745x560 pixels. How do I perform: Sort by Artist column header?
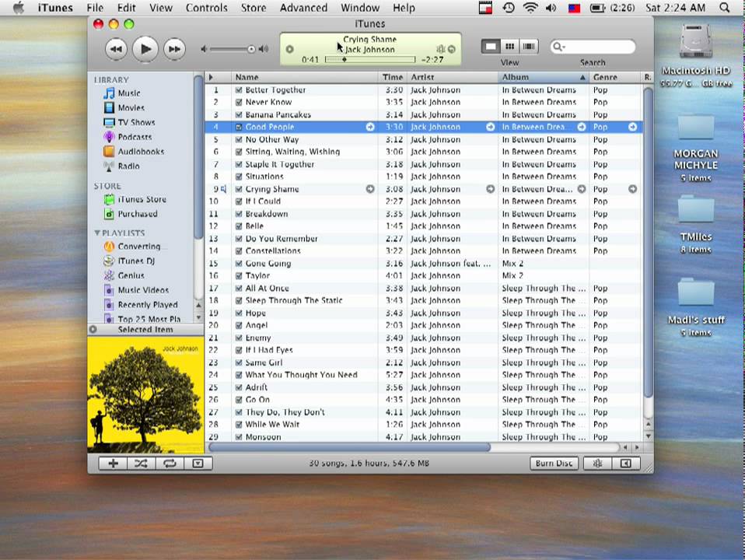point(453,77)
